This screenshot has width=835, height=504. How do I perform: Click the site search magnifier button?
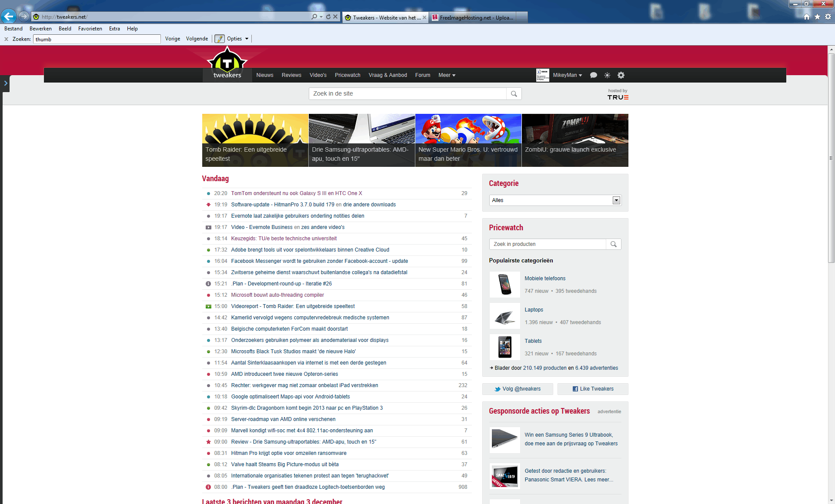pyautogui.click(x=514, y=94)
